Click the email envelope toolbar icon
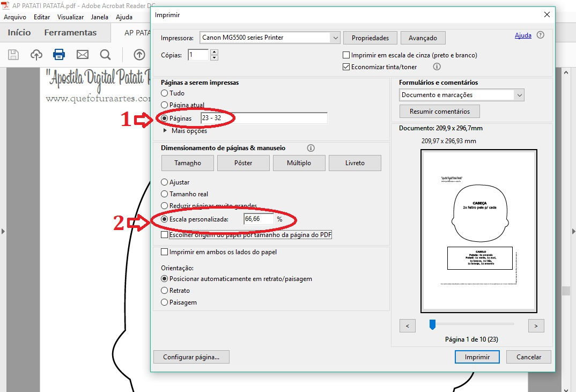Screen dimensions: 576x392 (x=82, y=55)
